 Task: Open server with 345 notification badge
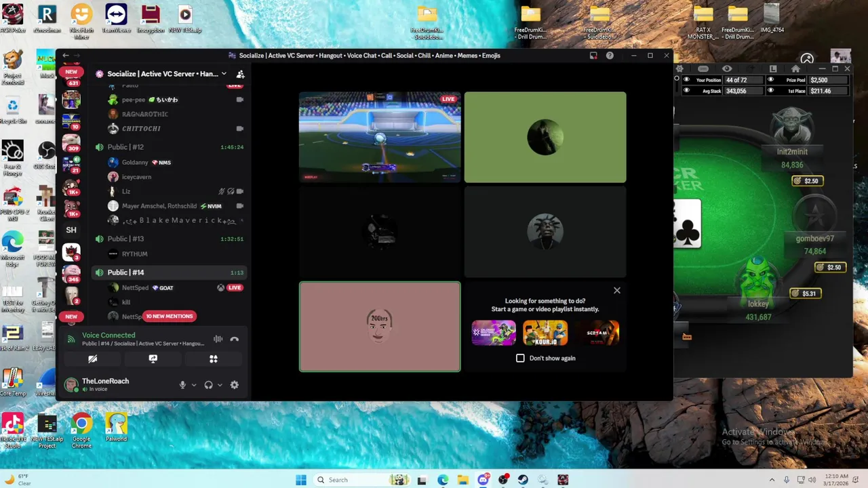point(71,274)
